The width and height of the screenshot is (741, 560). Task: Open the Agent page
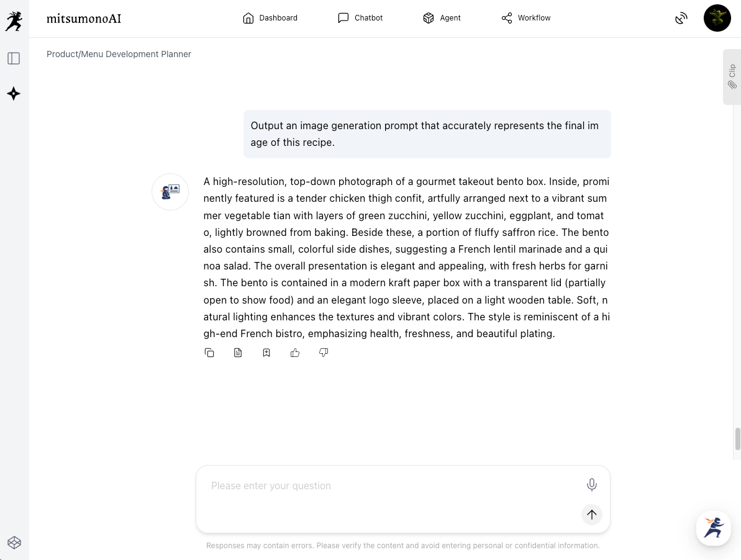click(442, 18)
